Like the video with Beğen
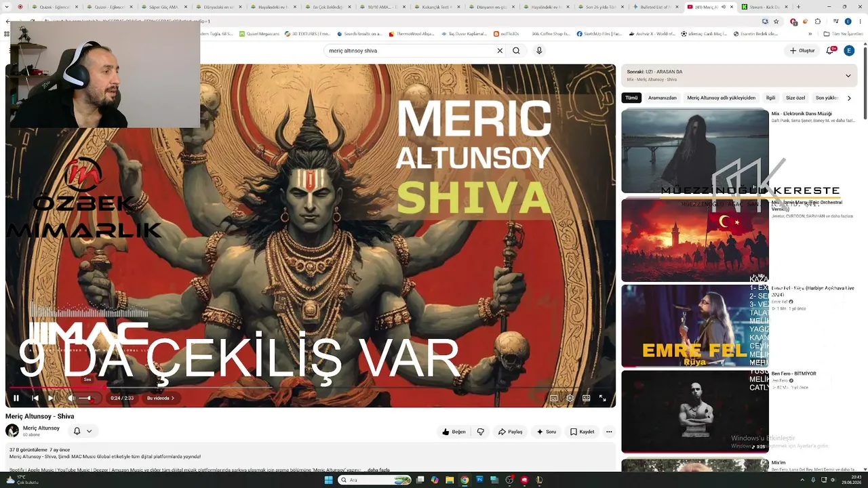The width and height of the screenshot is (868, 488). click(x=454, y=432)
